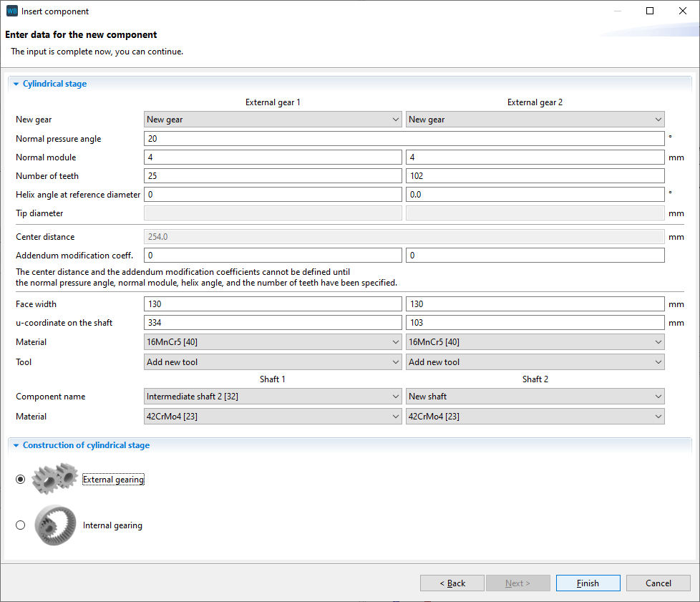
Task: Click the Normal pressure angle input field
Action: 404,139
